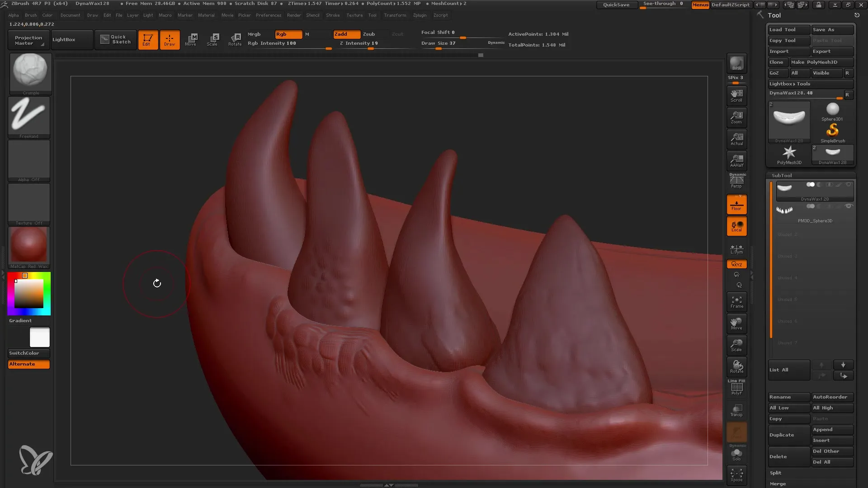Screen dimensions: 868x488
Task: Select the Scale tool in toolbar
Action: point(213,39)
